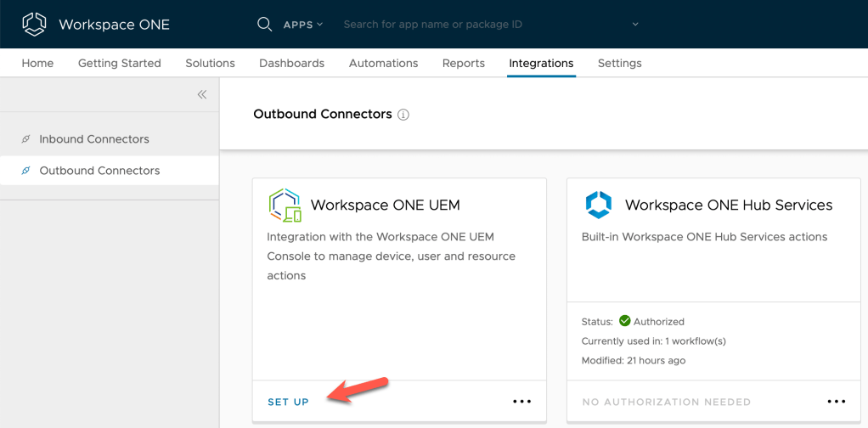Click the green Authorized status checkmark
The image size is (868, 428).
click(625, 321)
